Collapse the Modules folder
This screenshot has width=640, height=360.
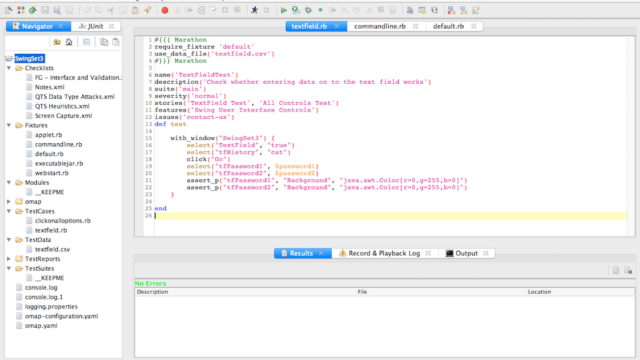(9, 182)
